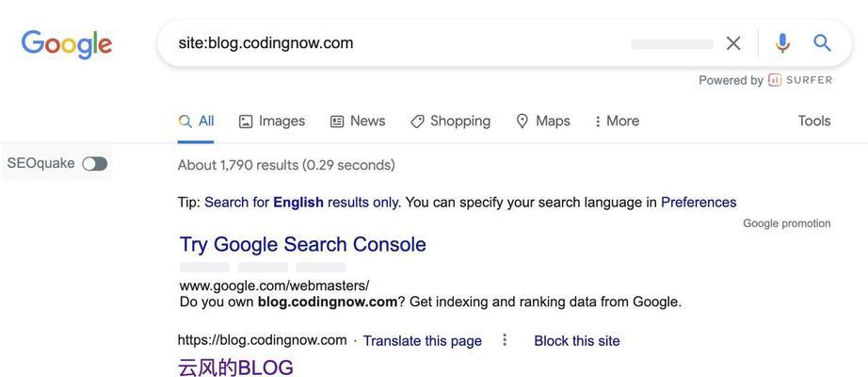Image resolution: width=868 pixels, height=377 pixels.
Task: Open the Tools options
Action: [x=814, y=121]
